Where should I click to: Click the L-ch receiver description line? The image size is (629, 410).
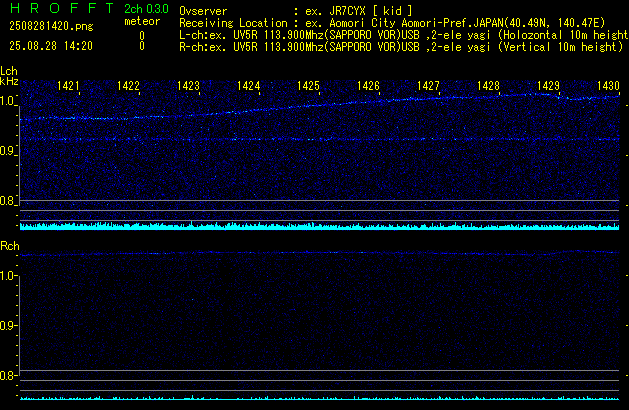pyautogui.click(x=404, y=35)
